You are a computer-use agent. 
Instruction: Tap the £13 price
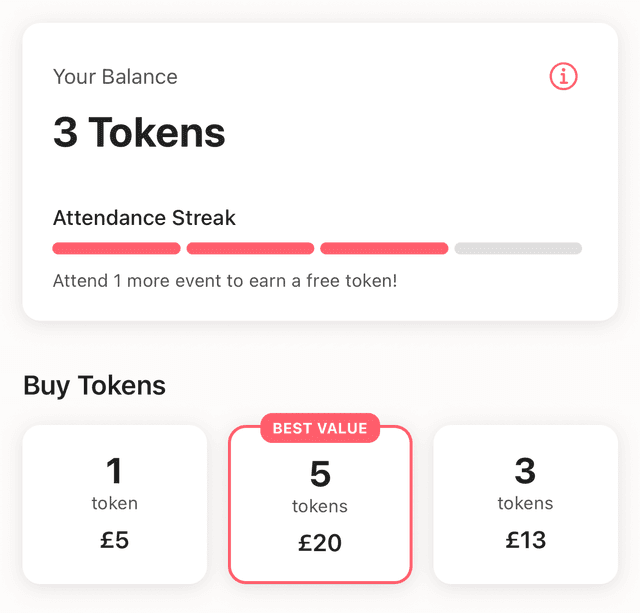pos(525,540)
